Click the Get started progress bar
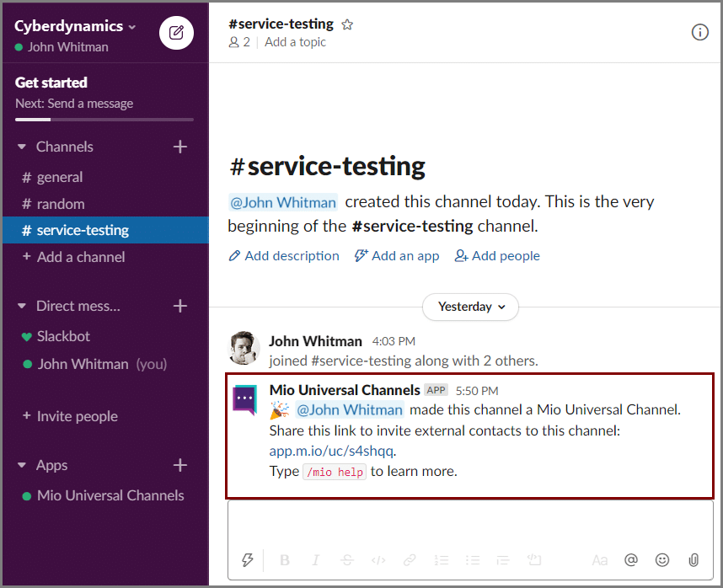 click(104, 120)
